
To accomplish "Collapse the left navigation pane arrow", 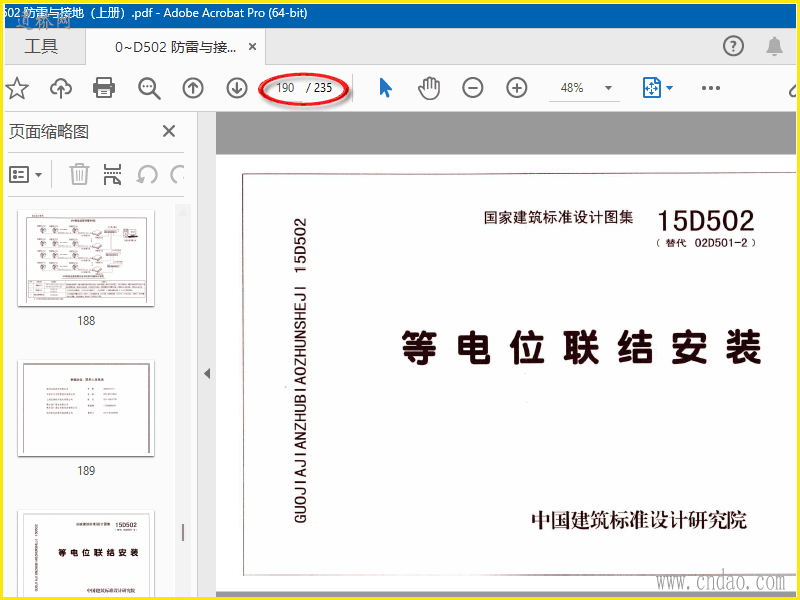I will pyautogui.click(x=207, y=373).
